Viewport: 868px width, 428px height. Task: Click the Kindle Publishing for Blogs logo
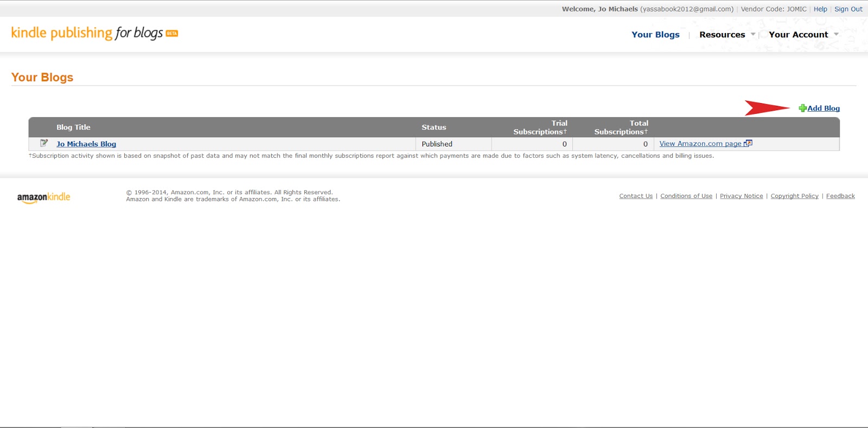(94, 33)
